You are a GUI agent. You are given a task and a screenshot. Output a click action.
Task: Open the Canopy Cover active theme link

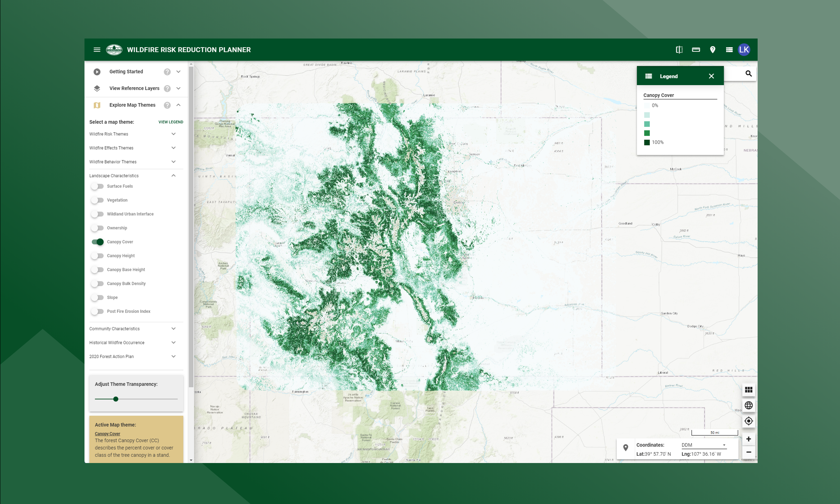[x=107, y=434]
